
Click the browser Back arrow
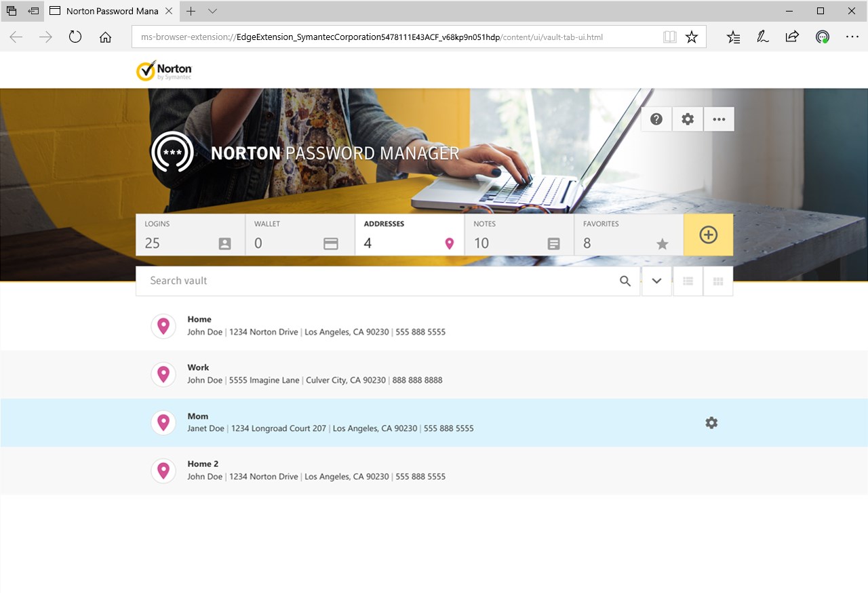(x=16, y=37)
